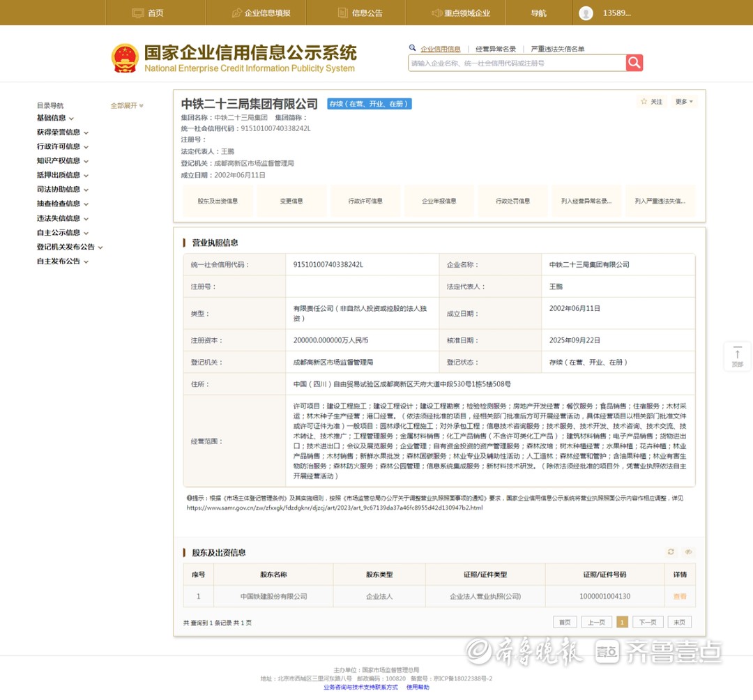
Task: Select the 企业信用信息 search tab
Action: coord(441,49)
